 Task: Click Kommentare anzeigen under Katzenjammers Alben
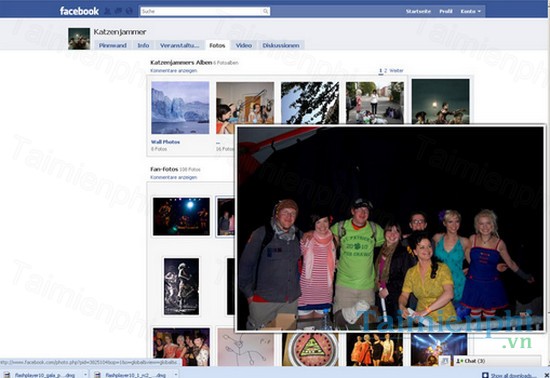(x=174, y=70)
